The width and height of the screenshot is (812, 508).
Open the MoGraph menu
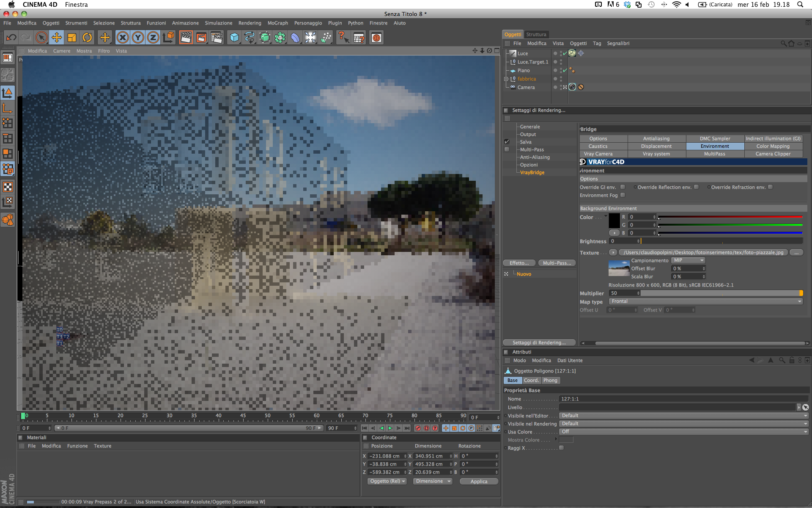point(277,23)
